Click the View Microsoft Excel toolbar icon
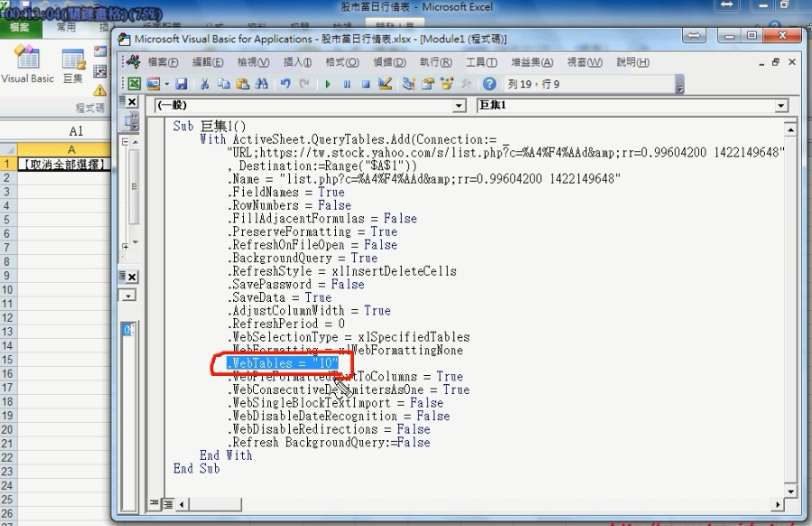 (x=134, y=84)
